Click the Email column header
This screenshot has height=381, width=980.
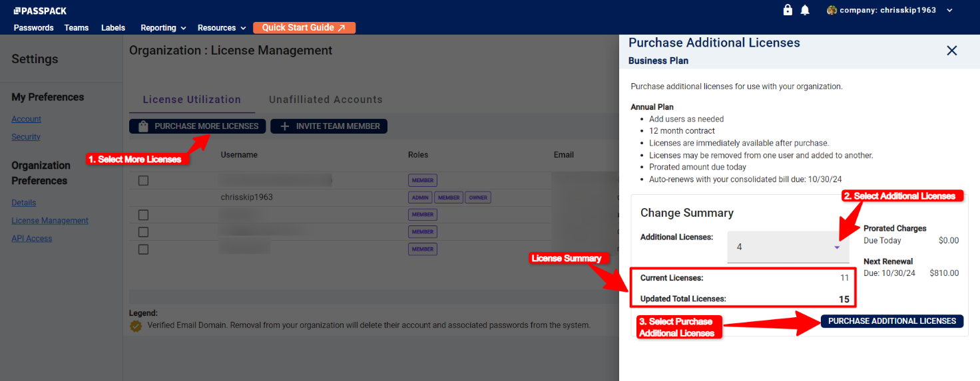point(564,155)
